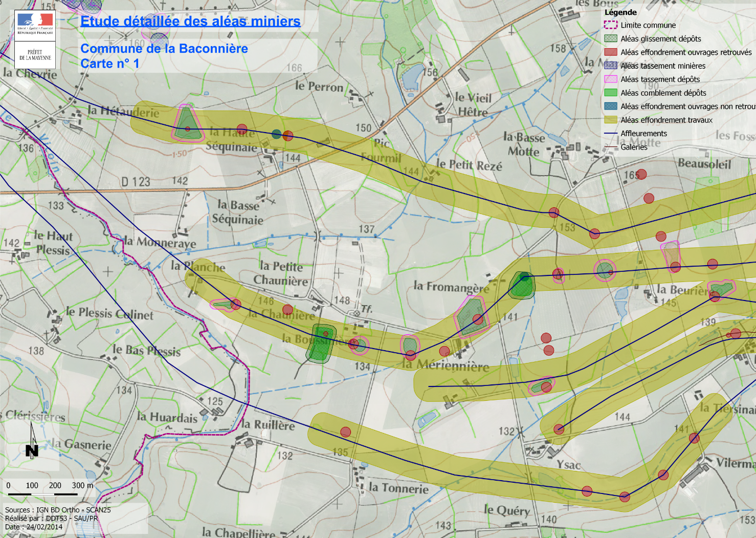This screenshot has width=756, height=538.
Task: Click the 'la Petite Chaunière' place name
Action: point(281,273)
